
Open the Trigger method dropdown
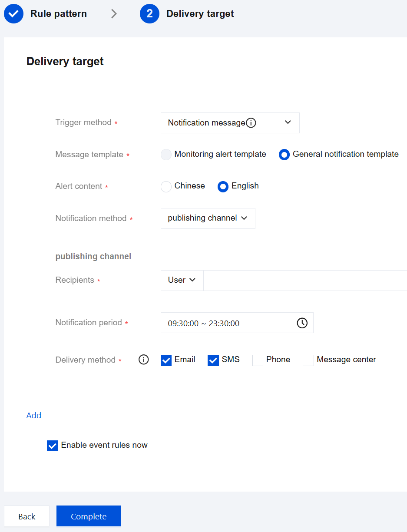coord(230,123)
